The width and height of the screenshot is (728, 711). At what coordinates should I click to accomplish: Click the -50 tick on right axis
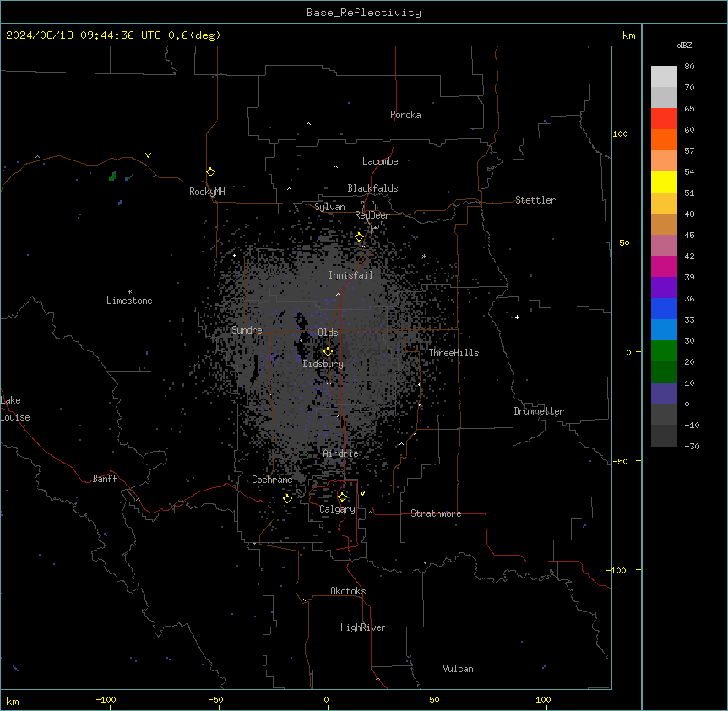[x=620, y=461]
